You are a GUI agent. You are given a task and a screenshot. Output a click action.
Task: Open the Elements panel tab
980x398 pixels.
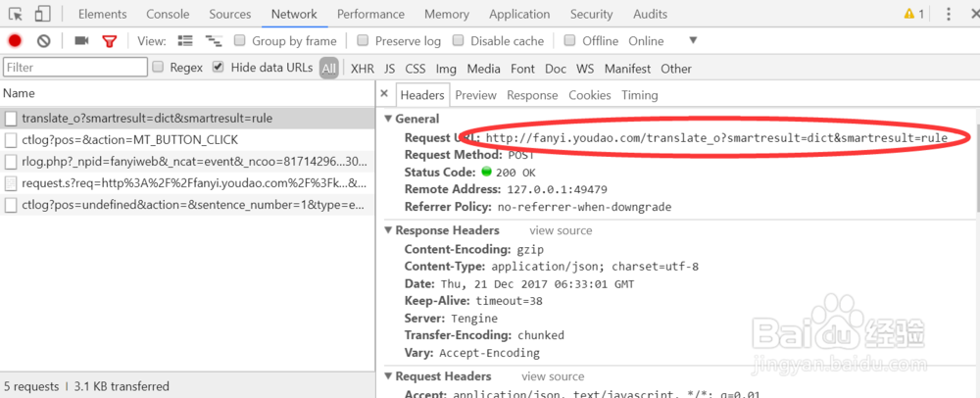103,14
